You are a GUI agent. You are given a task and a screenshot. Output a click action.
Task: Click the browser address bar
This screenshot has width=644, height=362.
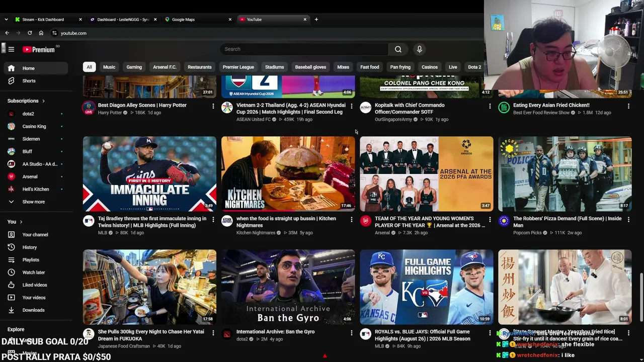[x=267, y=33]
